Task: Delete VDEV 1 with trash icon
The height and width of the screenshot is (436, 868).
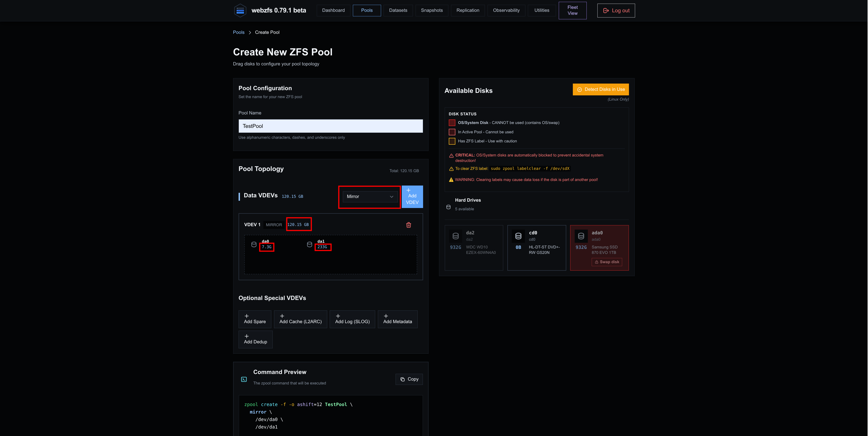Action: click(x=408, y=225)
